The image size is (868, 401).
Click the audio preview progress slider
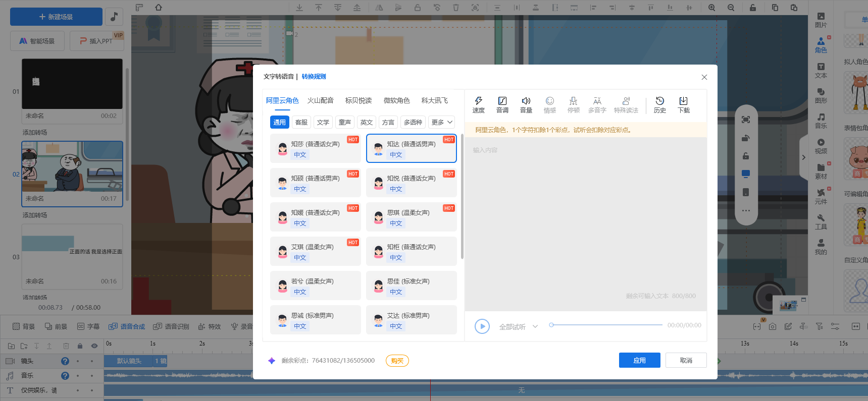(606, 325)
